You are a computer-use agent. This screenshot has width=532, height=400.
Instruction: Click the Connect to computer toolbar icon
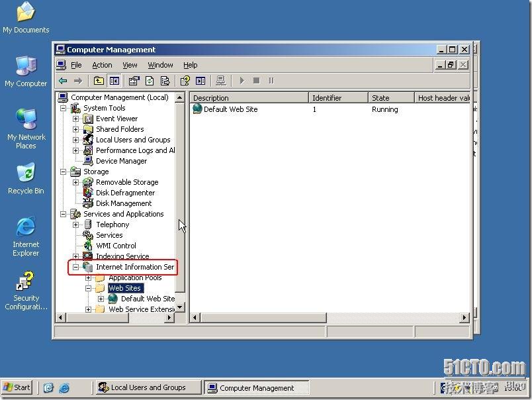pos(221,81)
